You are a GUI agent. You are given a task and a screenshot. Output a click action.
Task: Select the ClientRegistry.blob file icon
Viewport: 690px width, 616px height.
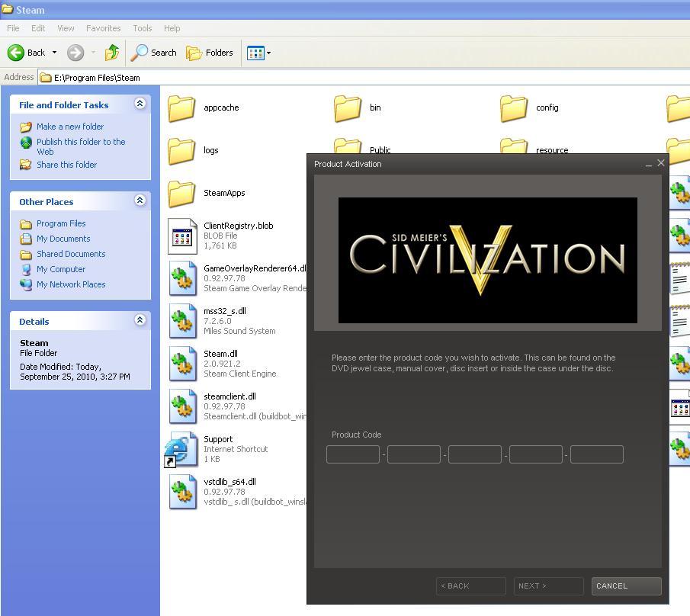coord(182,236)
